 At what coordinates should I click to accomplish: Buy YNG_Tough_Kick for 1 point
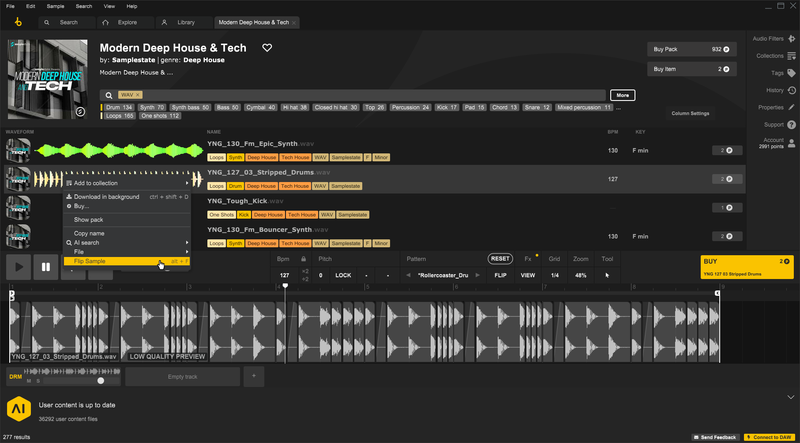(727, 208)
